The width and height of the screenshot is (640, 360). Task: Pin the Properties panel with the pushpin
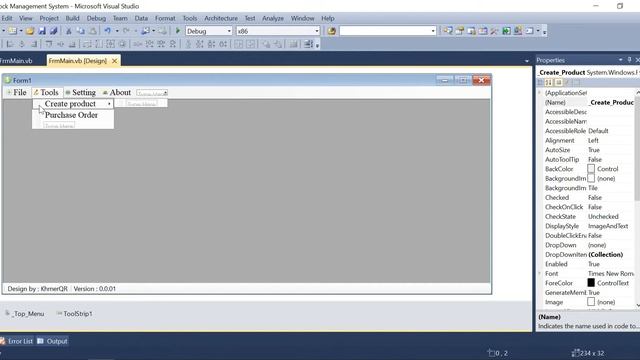(x=629, y=60)
